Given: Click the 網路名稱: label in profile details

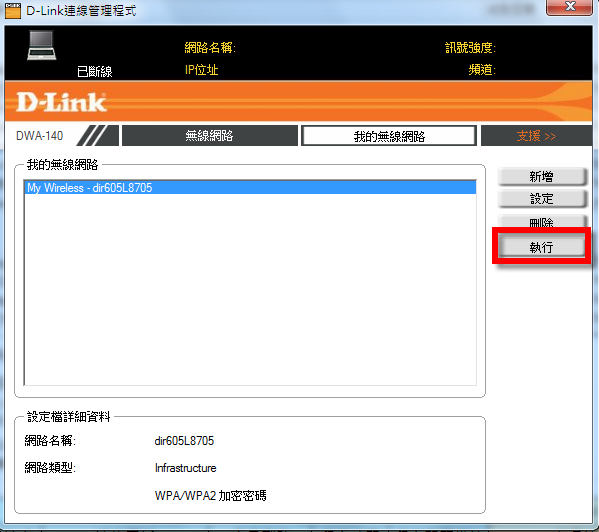Looking at the screenshot, I should 50,441.
